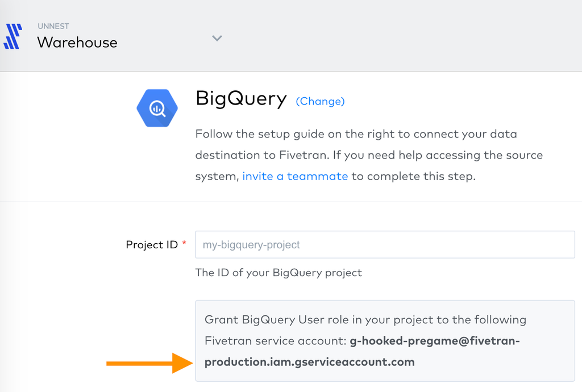
Task: Click the red required asterisk
Action: pyautogui.click(x=184, y=243)
